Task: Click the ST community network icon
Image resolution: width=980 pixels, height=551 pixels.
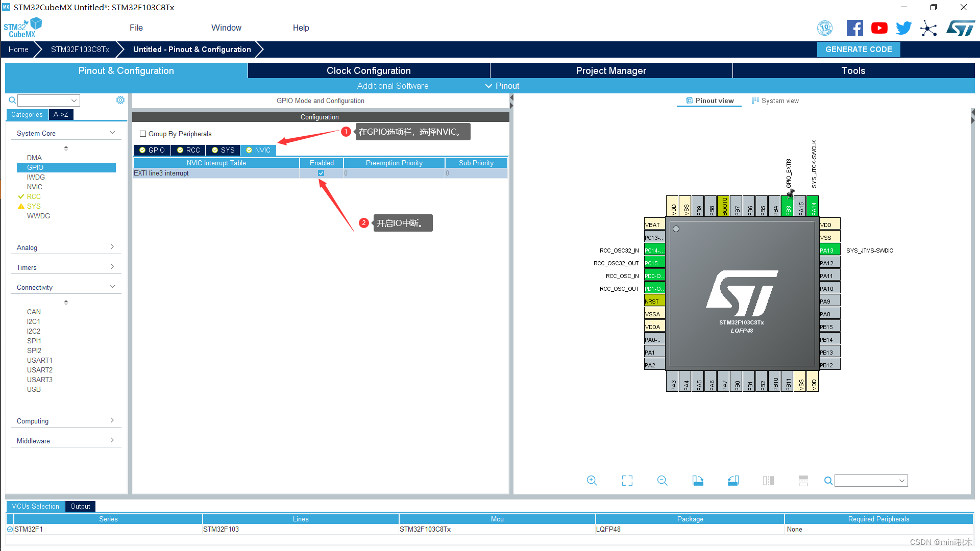Action: click(x=928, y=28)
